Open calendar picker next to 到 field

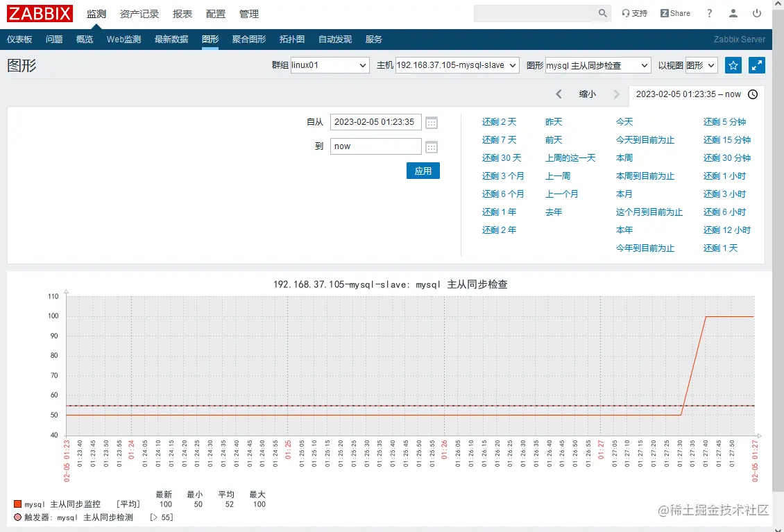point(432,146)
